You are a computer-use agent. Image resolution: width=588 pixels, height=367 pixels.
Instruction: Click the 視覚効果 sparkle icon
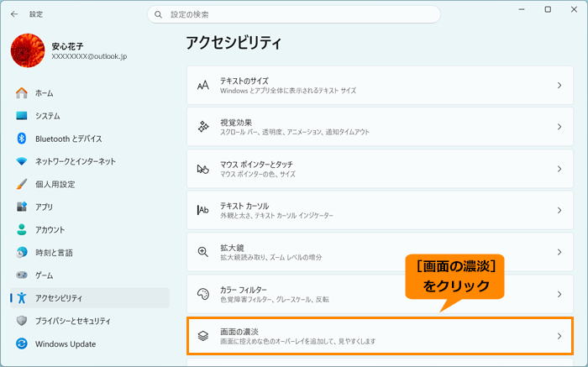pos(203,127)
